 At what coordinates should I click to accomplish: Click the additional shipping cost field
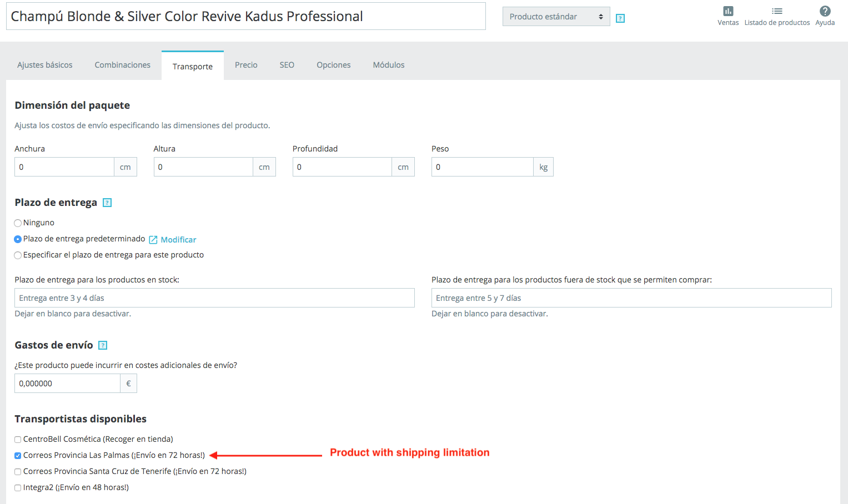tap(67, 384)
